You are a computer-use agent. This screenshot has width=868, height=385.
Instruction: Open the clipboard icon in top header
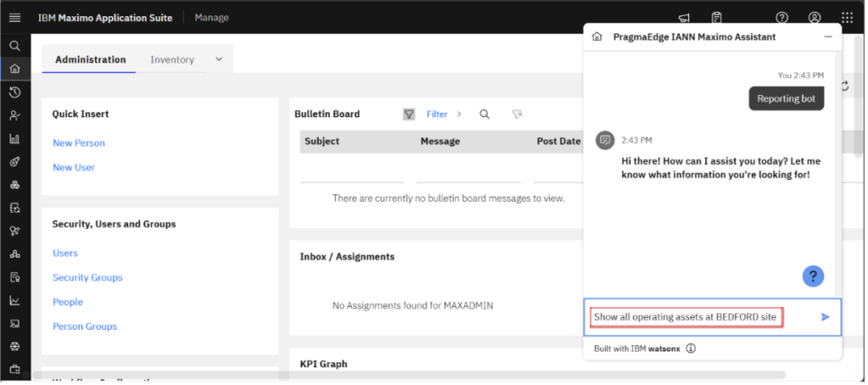coord(717,18)
